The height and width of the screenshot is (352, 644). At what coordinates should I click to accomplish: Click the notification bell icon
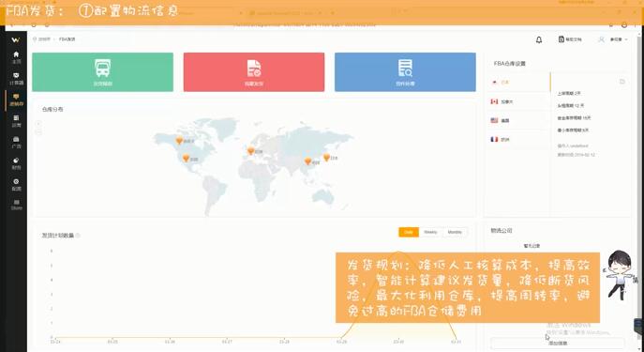(x=539, y=39)
